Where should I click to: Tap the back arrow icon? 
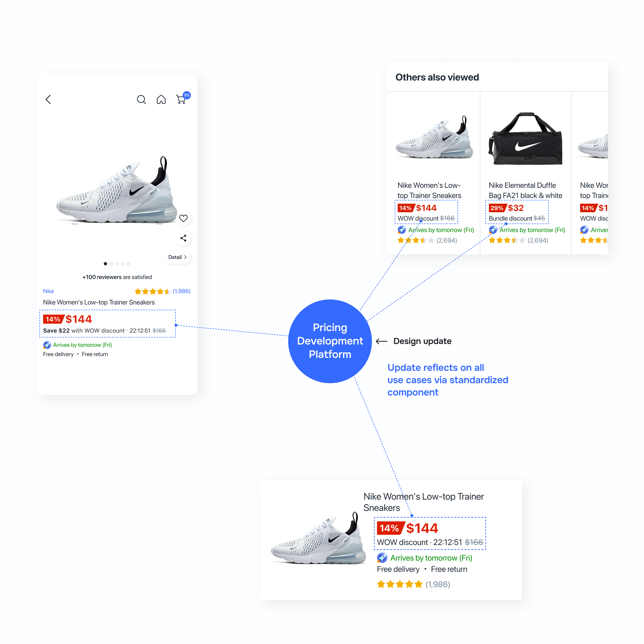tap(48, 99)
